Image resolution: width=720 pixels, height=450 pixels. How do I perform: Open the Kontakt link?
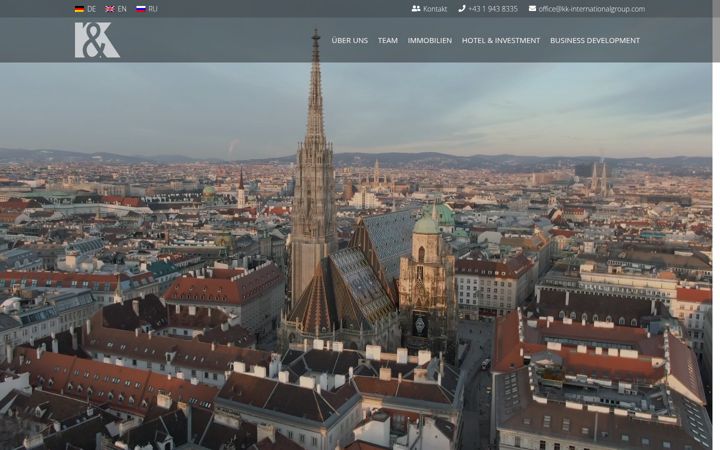pyautogui.click(x=435, y=9)
